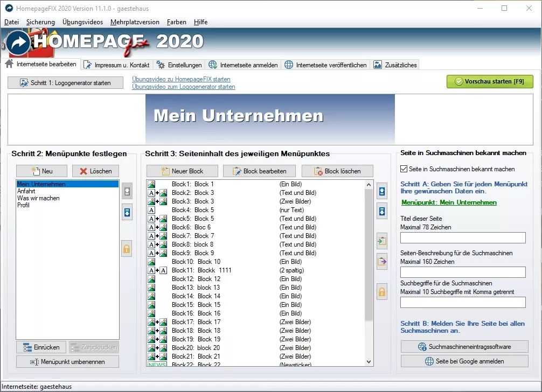
Task: Select row 'Block6: Bloc 6'
Action: (x=256, y=227)
